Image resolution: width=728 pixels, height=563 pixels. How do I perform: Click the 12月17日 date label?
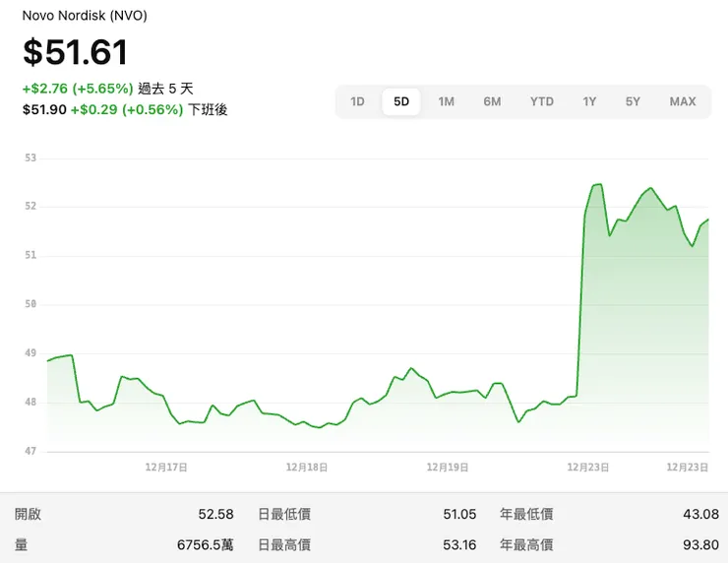tap(166, 468)
